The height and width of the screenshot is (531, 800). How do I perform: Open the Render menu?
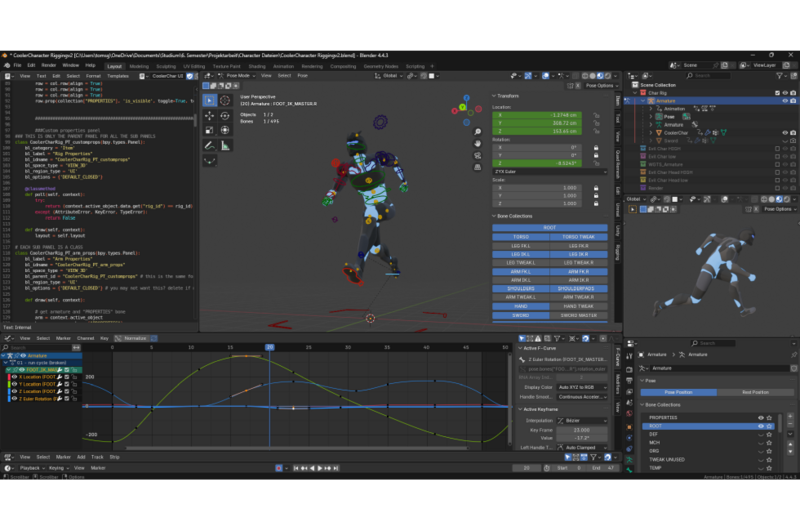(x=47, y=66)
